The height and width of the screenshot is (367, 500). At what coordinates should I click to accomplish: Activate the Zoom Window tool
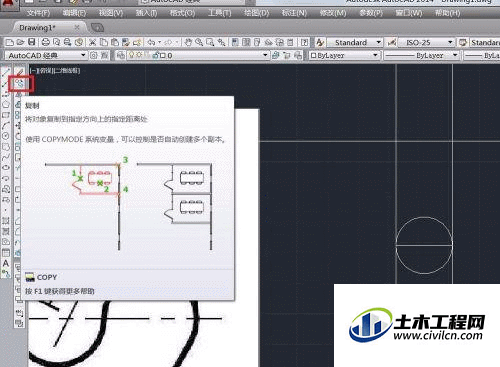pos(210,42)
